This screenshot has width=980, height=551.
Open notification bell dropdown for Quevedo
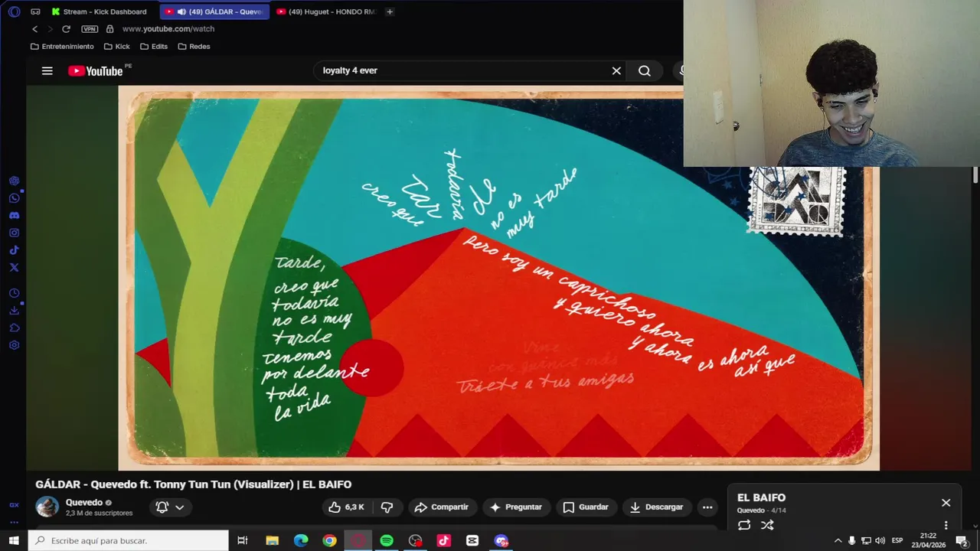coord(170,507)
